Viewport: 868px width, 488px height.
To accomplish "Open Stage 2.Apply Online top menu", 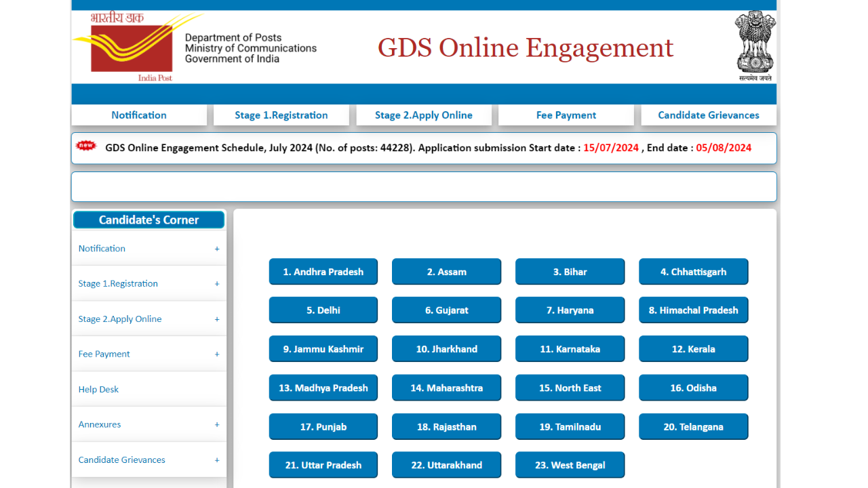I will (424, 115).
